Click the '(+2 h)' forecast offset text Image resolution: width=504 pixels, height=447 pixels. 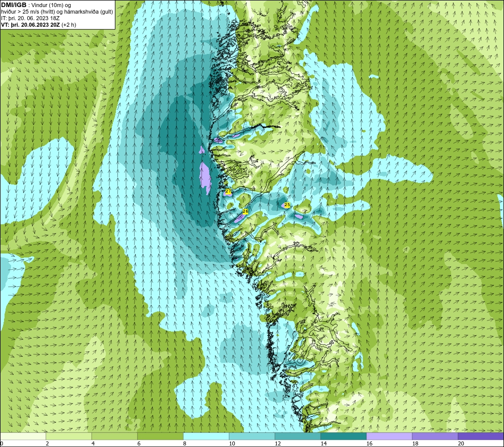[69, 25]
